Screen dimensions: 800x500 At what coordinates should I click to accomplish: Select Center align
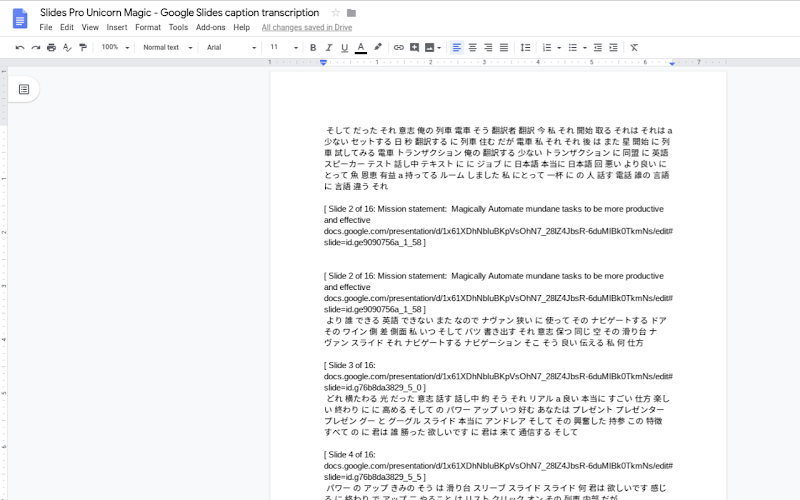(472, 47)
